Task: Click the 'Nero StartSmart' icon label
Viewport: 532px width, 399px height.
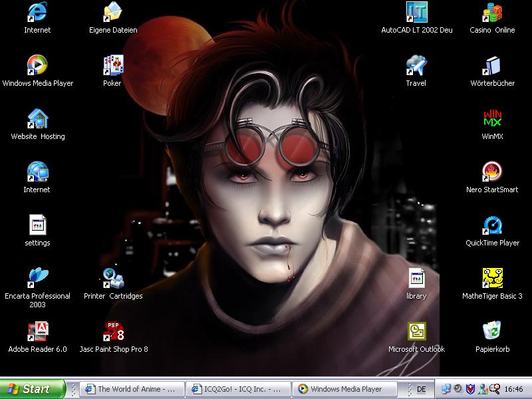Action: pyautogui.click(x=492, y=190)
